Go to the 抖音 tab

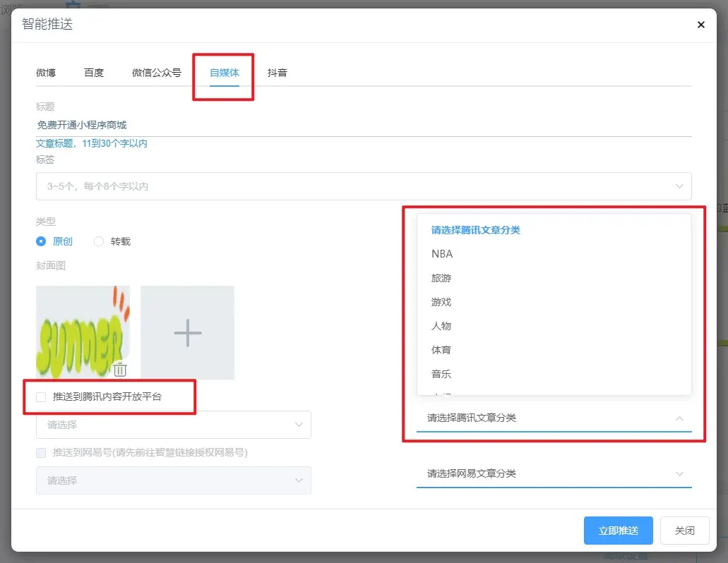click(277, 73)
